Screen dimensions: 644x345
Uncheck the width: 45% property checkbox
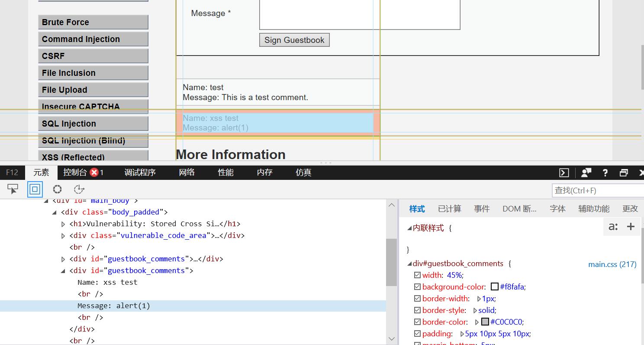click(417, 275)
